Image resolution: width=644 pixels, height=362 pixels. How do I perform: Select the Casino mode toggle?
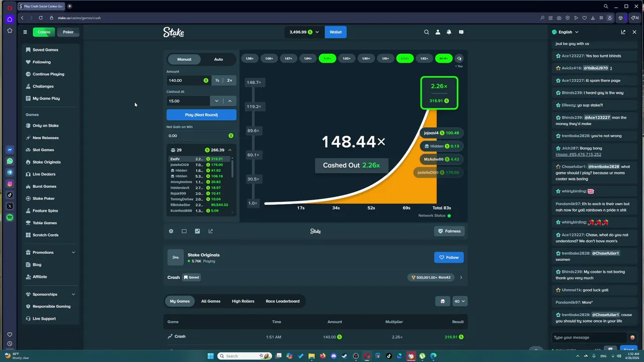pos(44,32)
